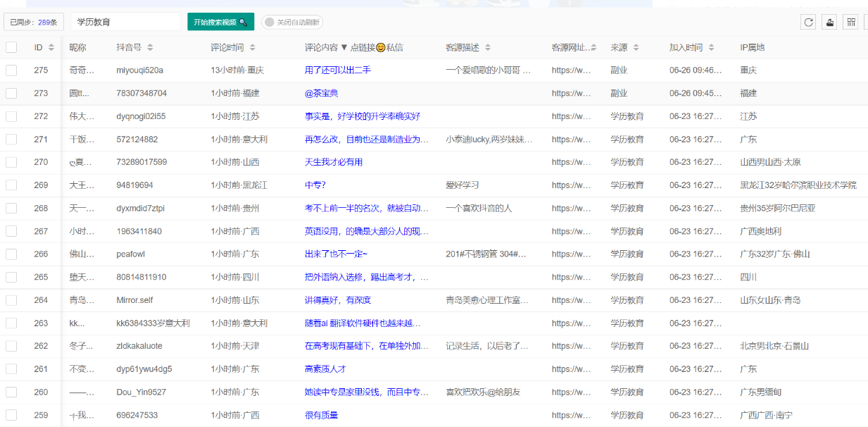Sort by 客源网址 column arrows
Image resolution: width=868 pixels, height=427 pixels.
point(593,48)
